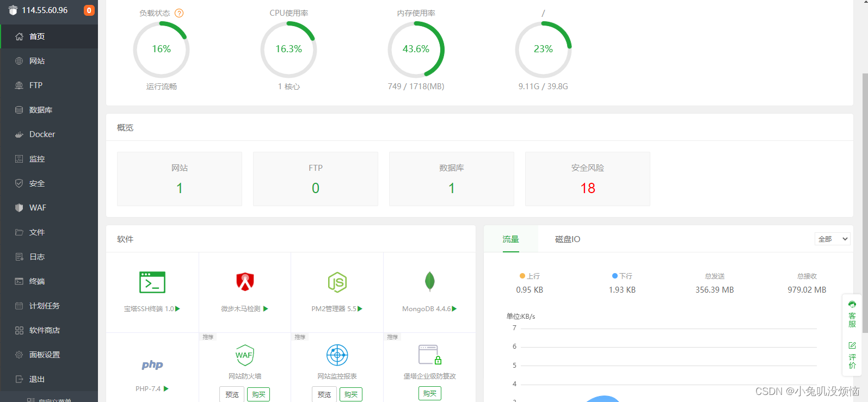Open the 监控 sidebar item

(x=49, y=159)
